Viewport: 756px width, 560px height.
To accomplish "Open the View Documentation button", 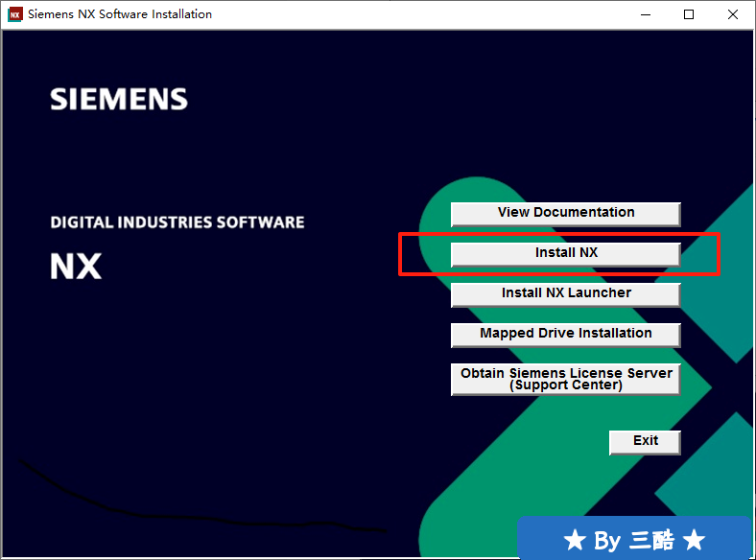I will coord(565,214).
